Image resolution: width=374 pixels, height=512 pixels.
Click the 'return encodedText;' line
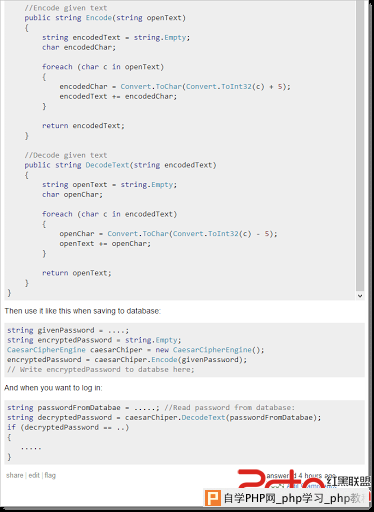coord(83,126)
